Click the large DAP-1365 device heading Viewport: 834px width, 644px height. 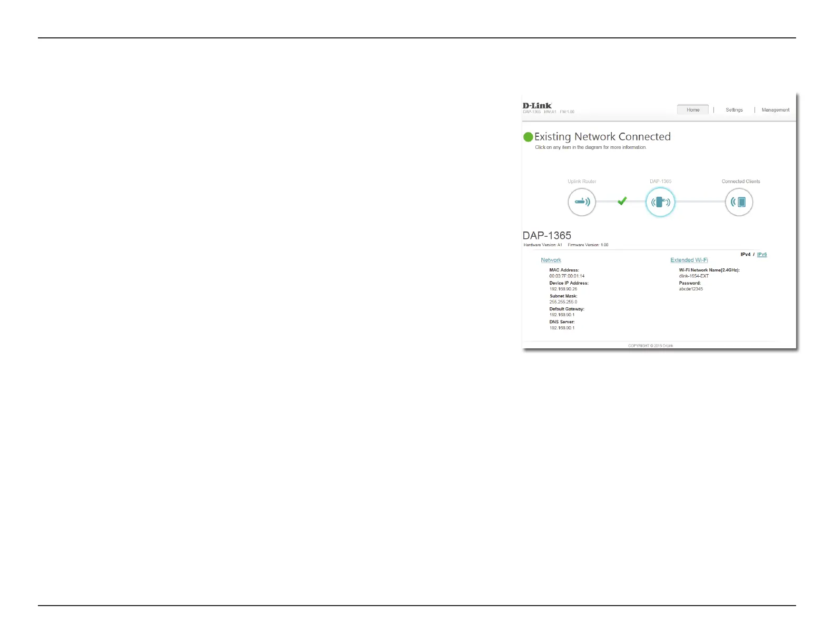point(547,236)
